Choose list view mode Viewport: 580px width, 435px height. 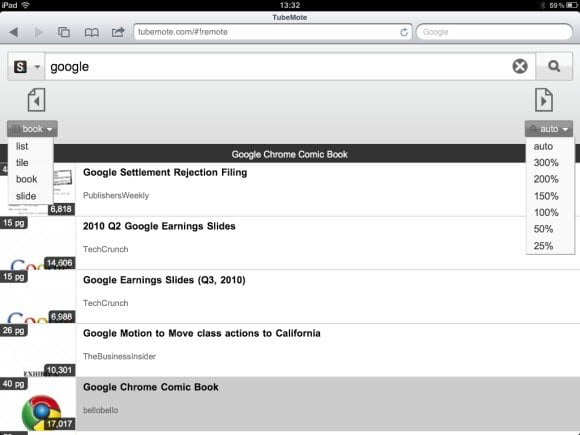(22, 146)
